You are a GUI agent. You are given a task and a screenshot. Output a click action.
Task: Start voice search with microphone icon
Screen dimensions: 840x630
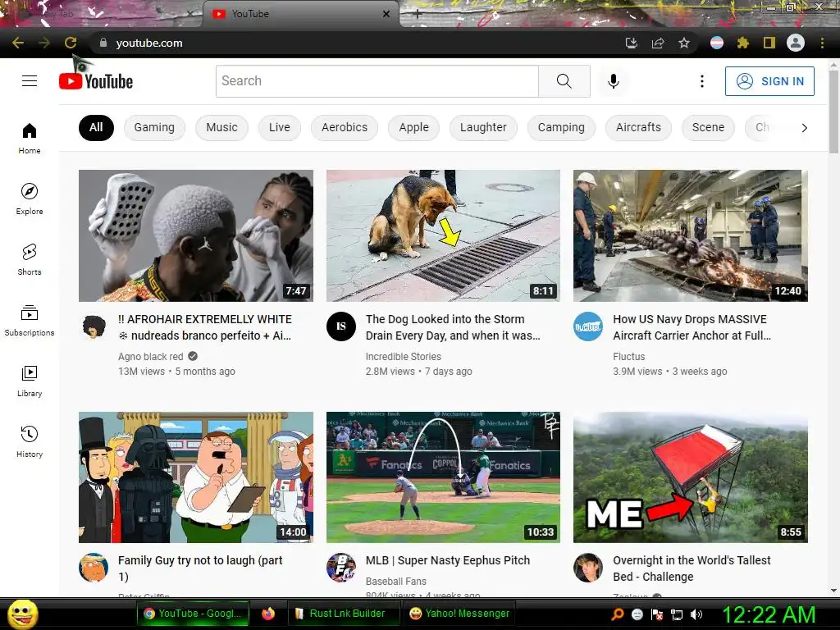pyautogui.click(x=614, y=81)
